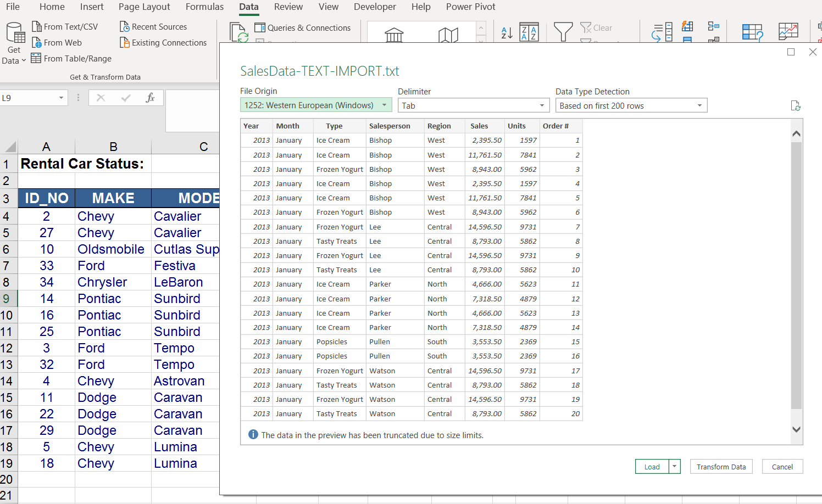Choose From Text/CSV import option
This screenshot has height=504, width=822.
(x=65, y=26)
